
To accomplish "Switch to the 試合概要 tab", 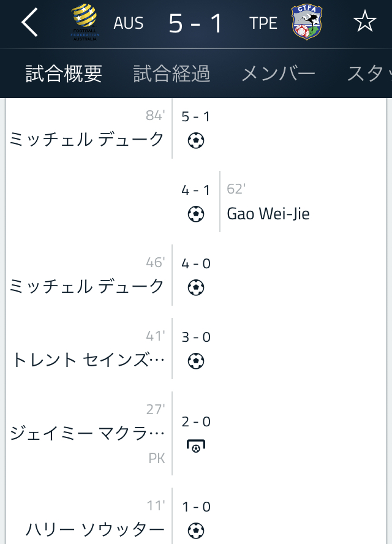I will 64,74.
